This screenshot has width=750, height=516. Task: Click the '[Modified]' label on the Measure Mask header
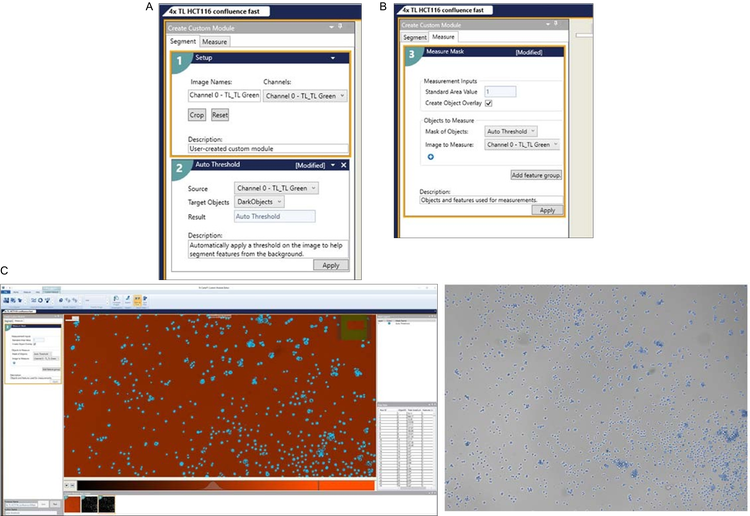click(529, 52)
